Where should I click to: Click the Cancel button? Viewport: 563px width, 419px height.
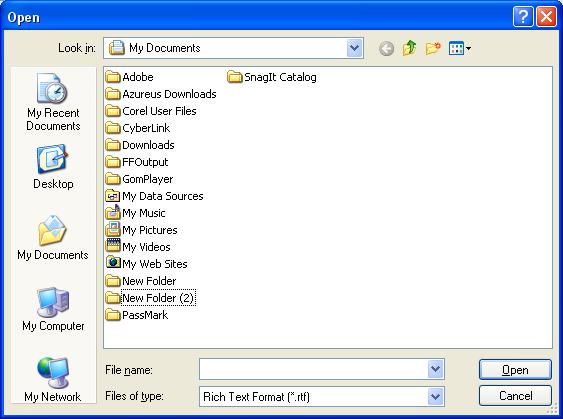(x=515, y=396)
